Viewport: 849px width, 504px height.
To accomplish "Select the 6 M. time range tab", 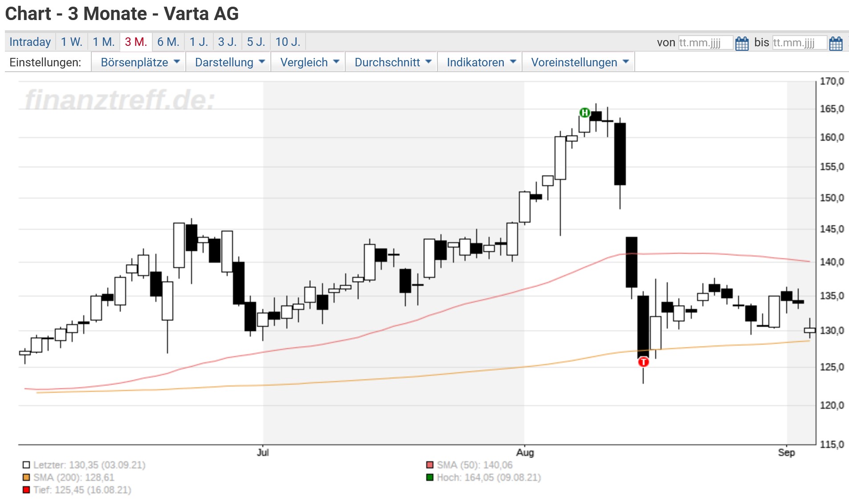I will point(168,42).
